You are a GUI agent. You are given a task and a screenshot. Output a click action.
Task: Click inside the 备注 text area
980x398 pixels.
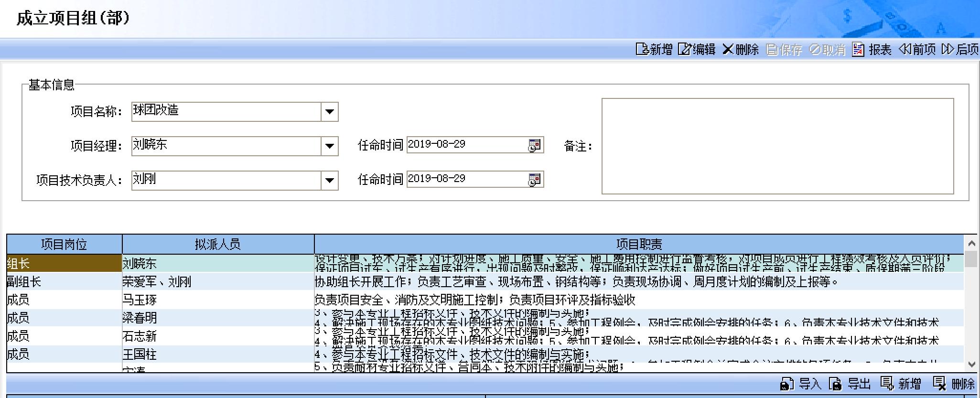(x=777, y=146)
